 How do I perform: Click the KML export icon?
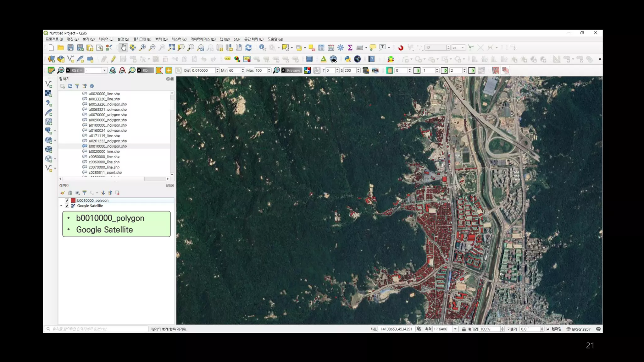(375, 70)
